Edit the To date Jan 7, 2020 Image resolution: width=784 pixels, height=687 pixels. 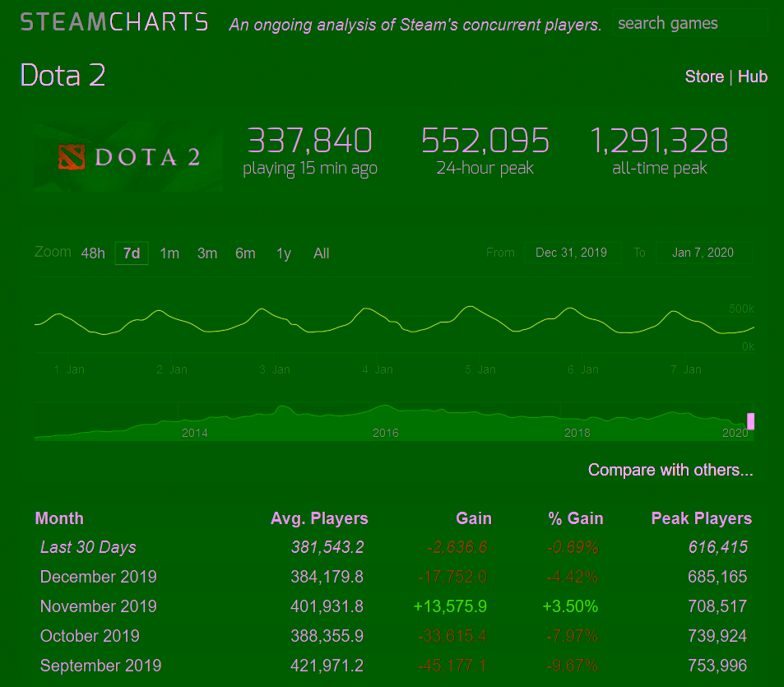click(703, 253)
